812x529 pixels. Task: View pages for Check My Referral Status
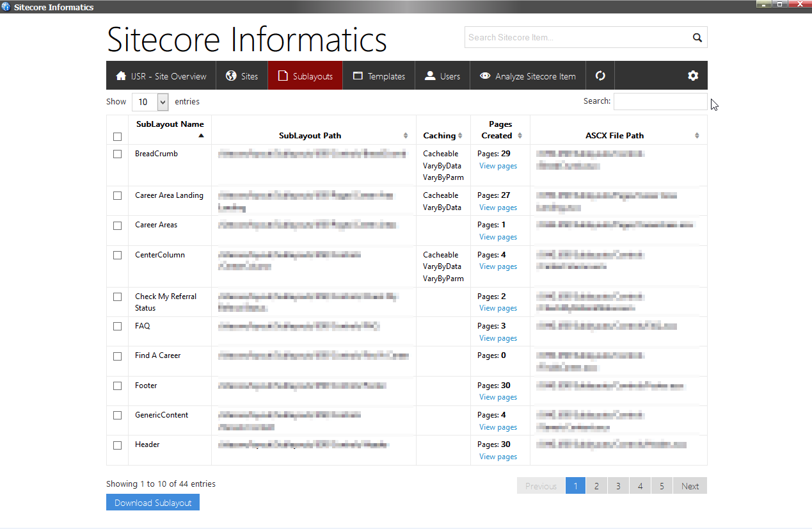click(x=498, y=308)
